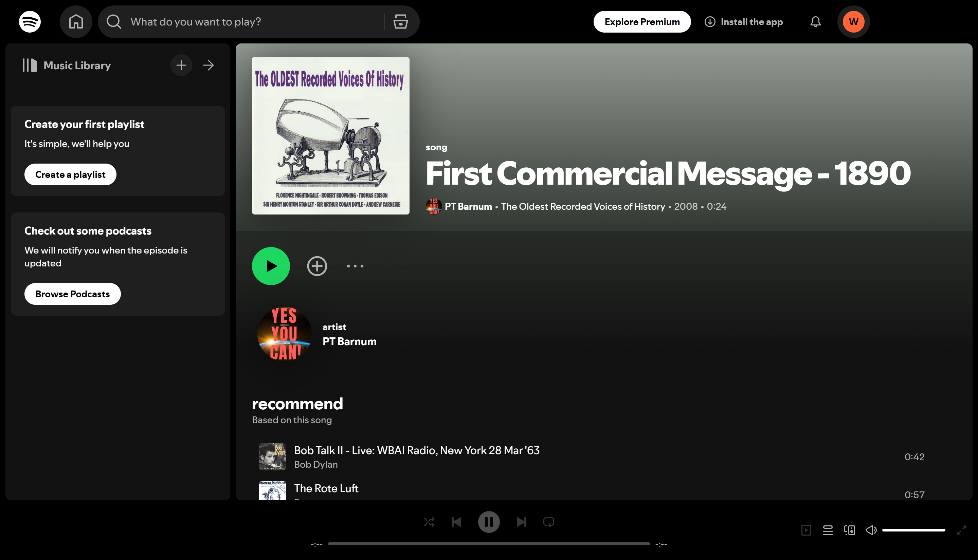Open notifications with the bell icon
This screenshot has height=560, width=978.
tap(815, 21)
